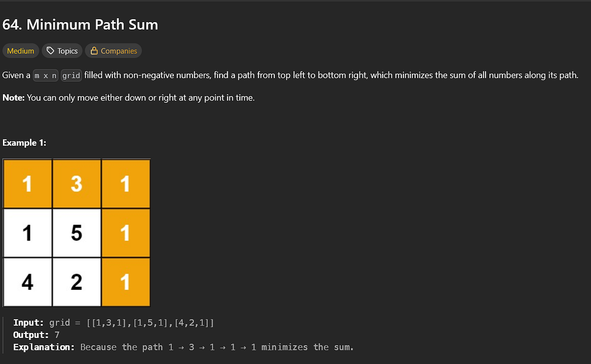Click the Medium difficulty badge
This screenshot has width=591, height=364.
click(x=20, y=51)
